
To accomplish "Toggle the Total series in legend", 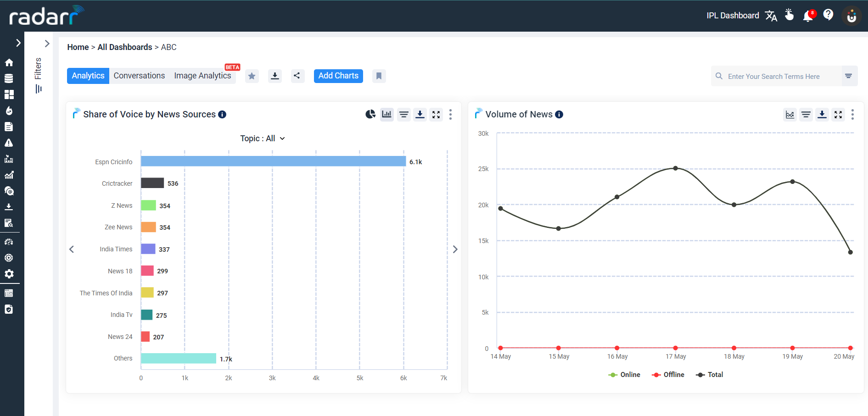I will (710, 375).
